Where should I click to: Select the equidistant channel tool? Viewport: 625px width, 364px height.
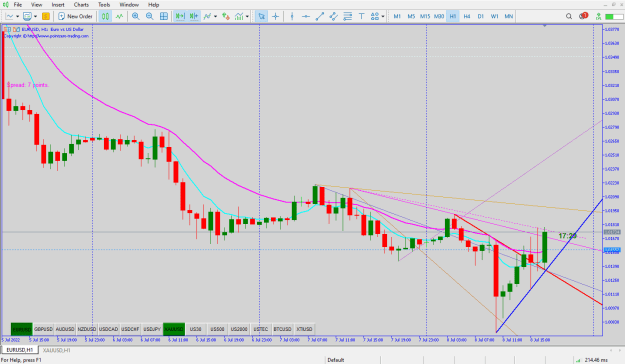pyautogui.click(x=334, y=16)
